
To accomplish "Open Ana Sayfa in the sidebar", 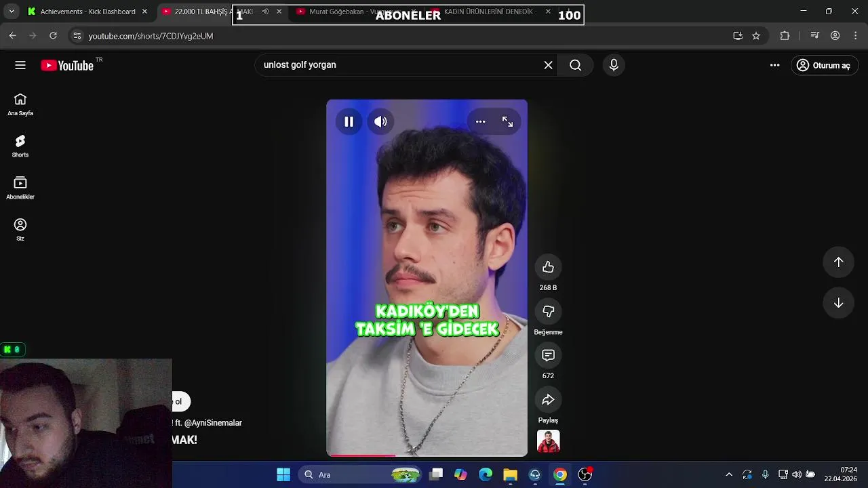I will (x=20, y=105).
